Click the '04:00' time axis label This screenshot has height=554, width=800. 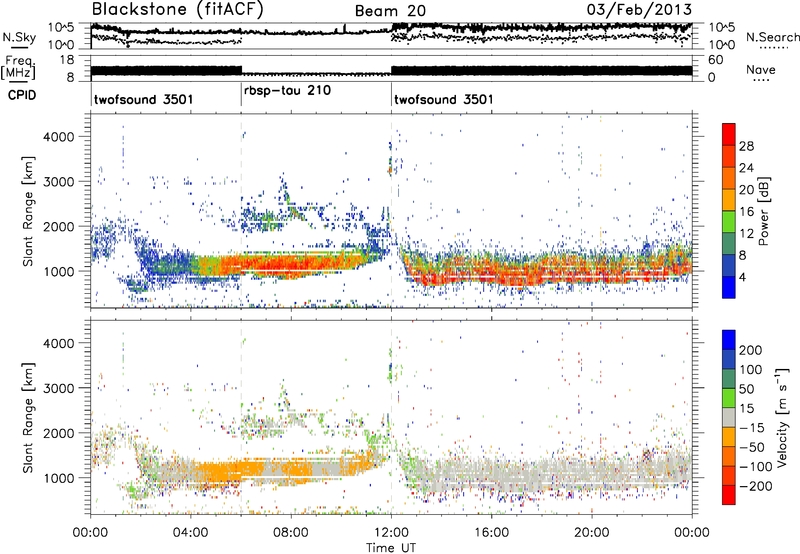point(190,533)
